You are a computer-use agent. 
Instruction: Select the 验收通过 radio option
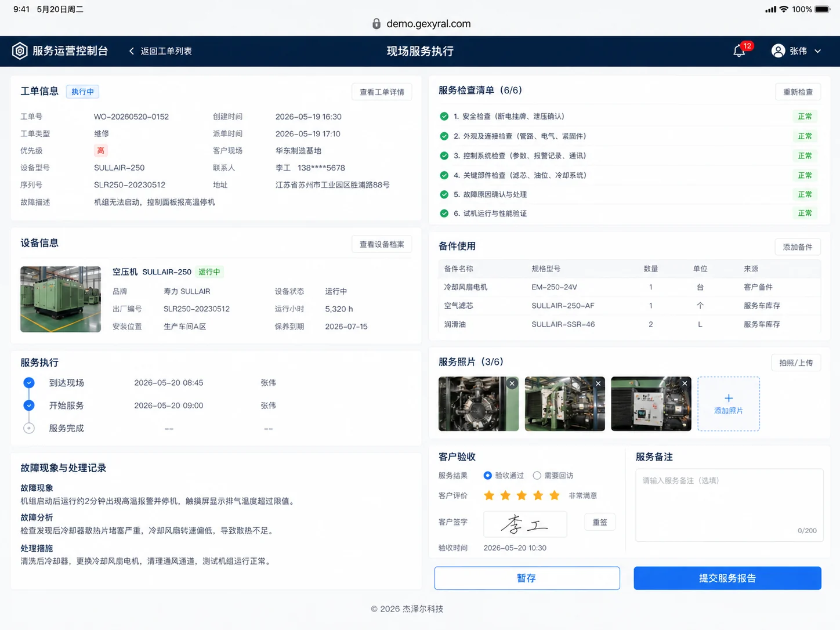[487, 476]
